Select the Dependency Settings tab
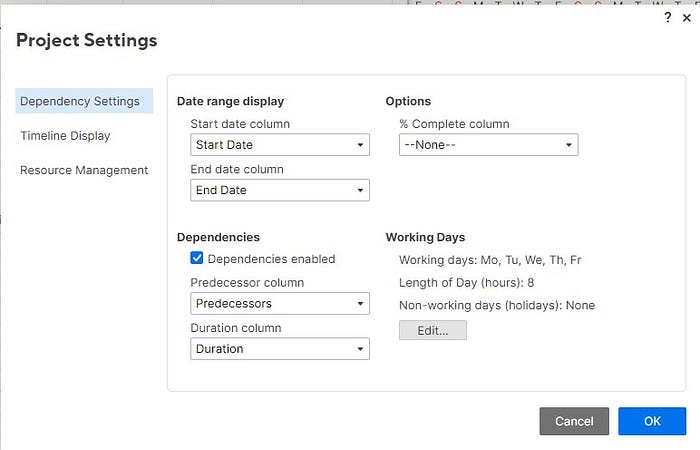This screenshot has width=700, height=450. click(x=80, y=101)
